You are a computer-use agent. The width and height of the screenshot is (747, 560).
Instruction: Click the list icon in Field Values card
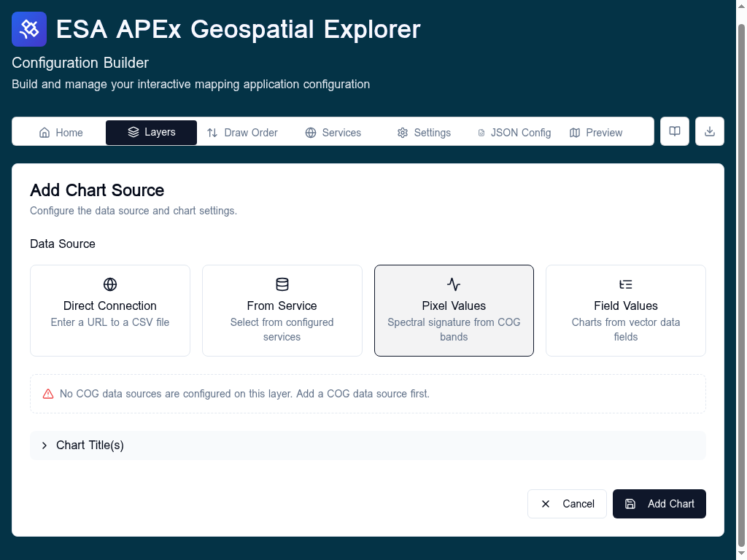click(625, 284)
